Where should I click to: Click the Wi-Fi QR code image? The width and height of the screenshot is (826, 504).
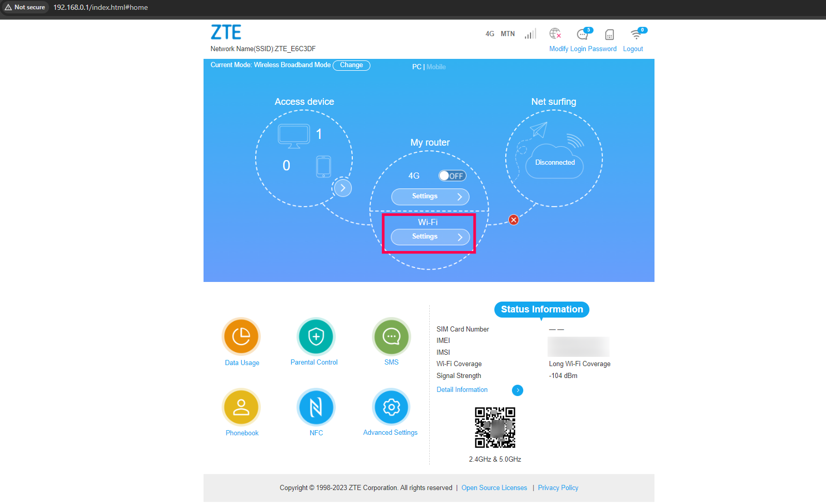click(495, 428)
